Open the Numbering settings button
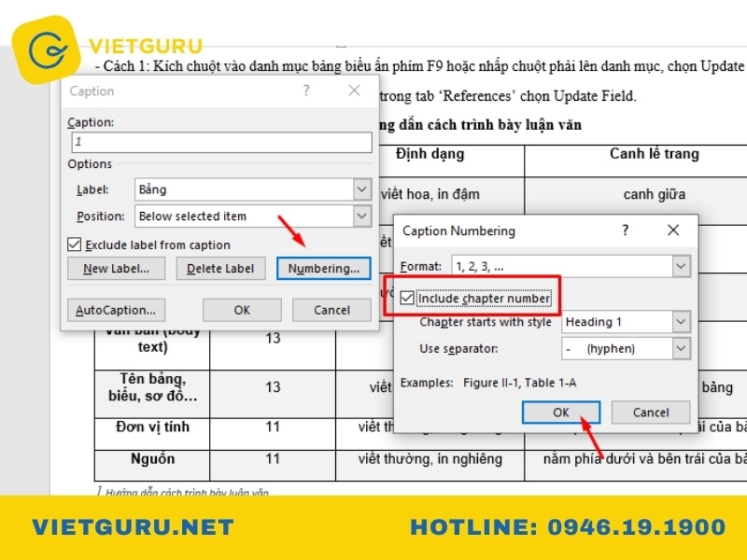 coord(323,269)
